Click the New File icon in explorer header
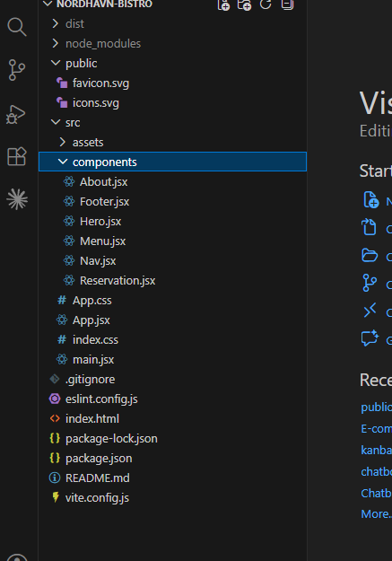The width and height of the screenshot is (392, 561). [223, 4]
